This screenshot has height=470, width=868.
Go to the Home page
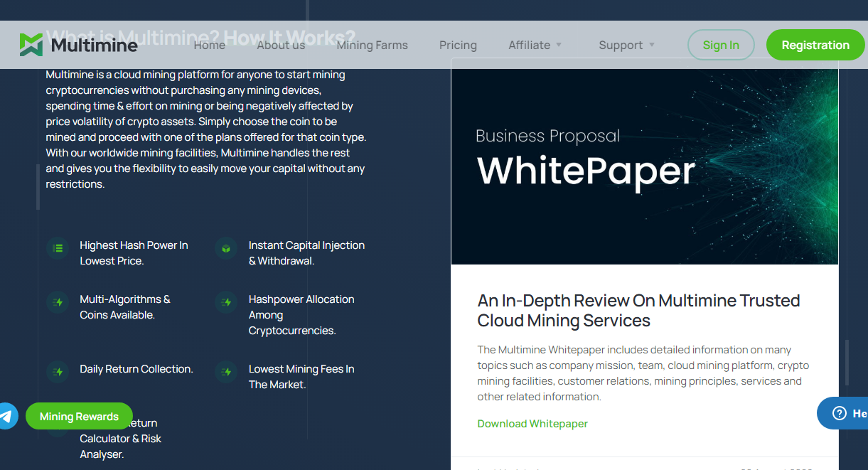[x=210, y=45]
